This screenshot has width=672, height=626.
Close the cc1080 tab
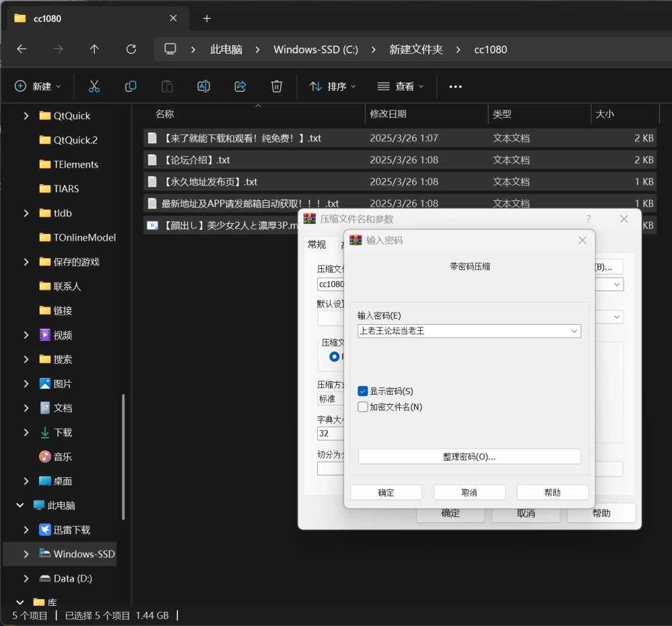click(173, 18)
